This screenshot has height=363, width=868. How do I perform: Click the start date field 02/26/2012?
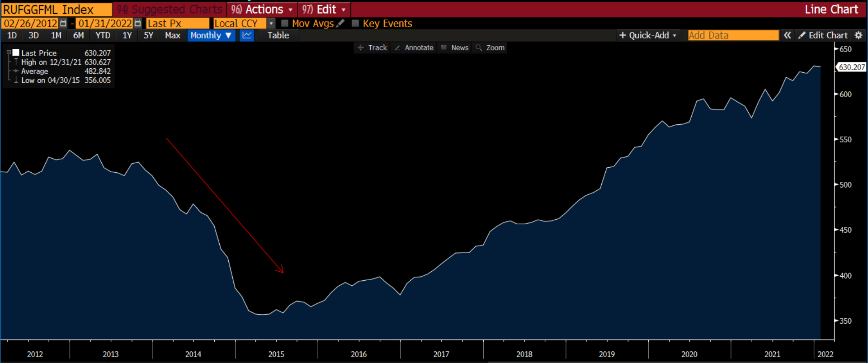click(x=31, y=24)
